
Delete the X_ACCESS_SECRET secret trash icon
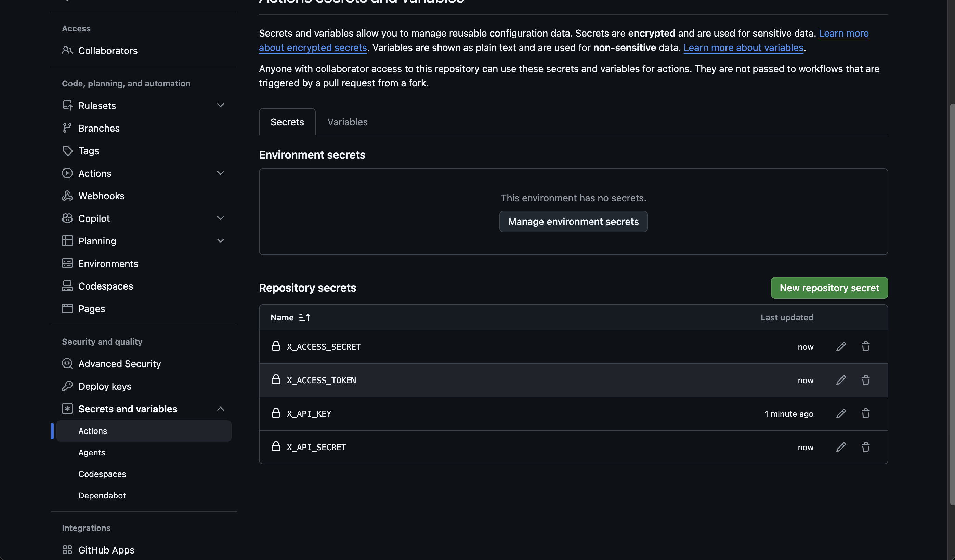(x=865, y=347)
